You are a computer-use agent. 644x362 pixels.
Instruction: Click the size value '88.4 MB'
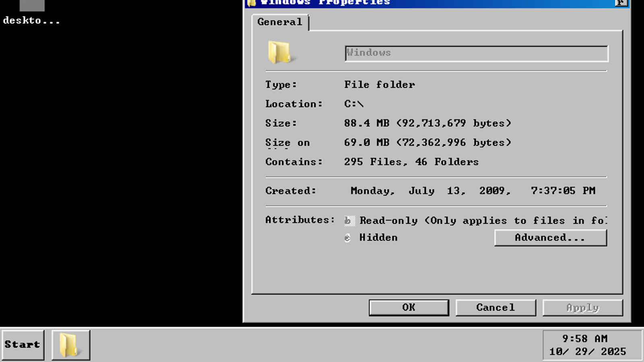pyautogui.click(x=367, y=123)
